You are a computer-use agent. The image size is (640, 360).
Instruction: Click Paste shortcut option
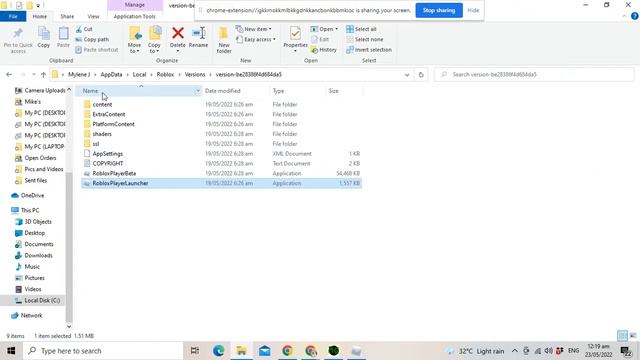pos(97,50)
